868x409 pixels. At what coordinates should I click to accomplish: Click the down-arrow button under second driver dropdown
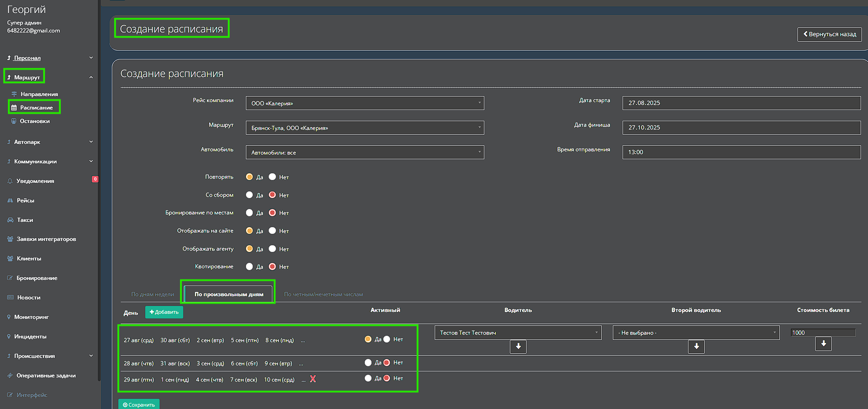pyautogui.click(x=696, y=346)
